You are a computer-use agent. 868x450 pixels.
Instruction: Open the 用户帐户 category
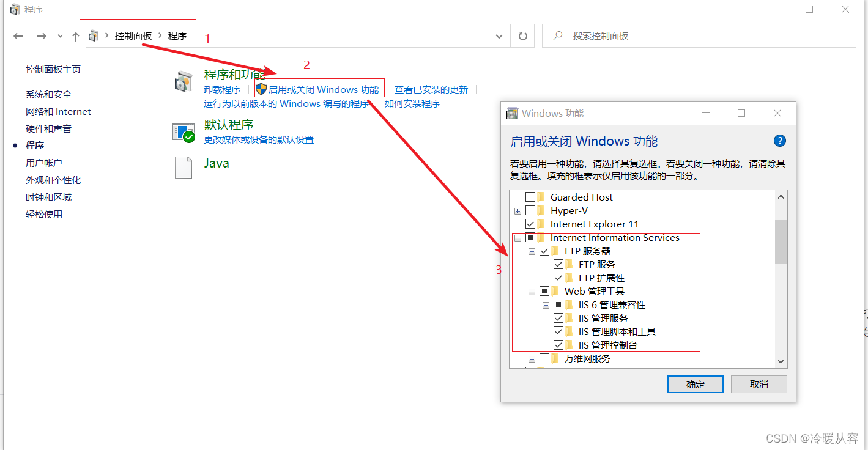tap(44, 163)
